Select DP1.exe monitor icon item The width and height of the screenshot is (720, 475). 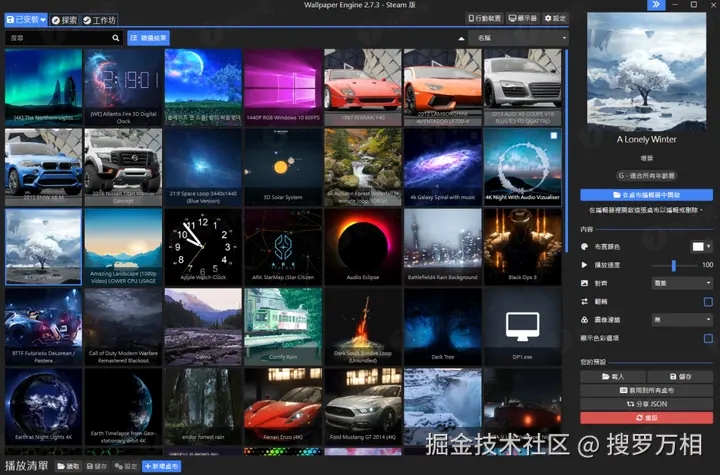click(x=523, y=327)
